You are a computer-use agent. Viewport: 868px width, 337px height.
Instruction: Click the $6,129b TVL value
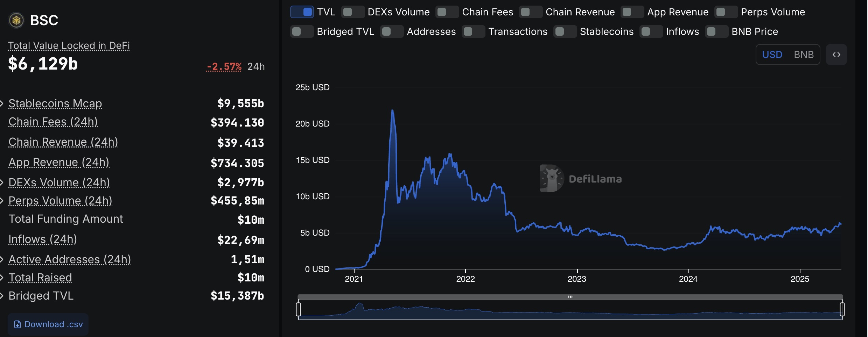pyautogui.click(x=43, y=64)
